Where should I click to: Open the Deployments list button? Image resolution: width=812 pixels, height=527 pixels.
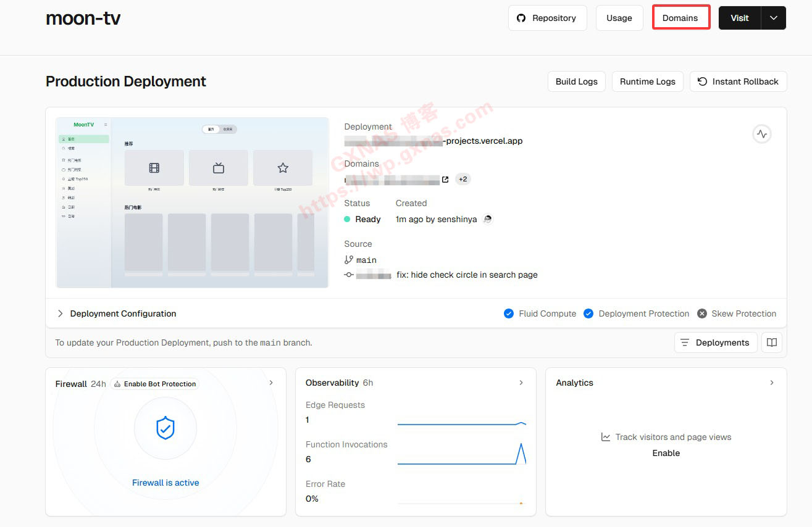click(716, 342)
